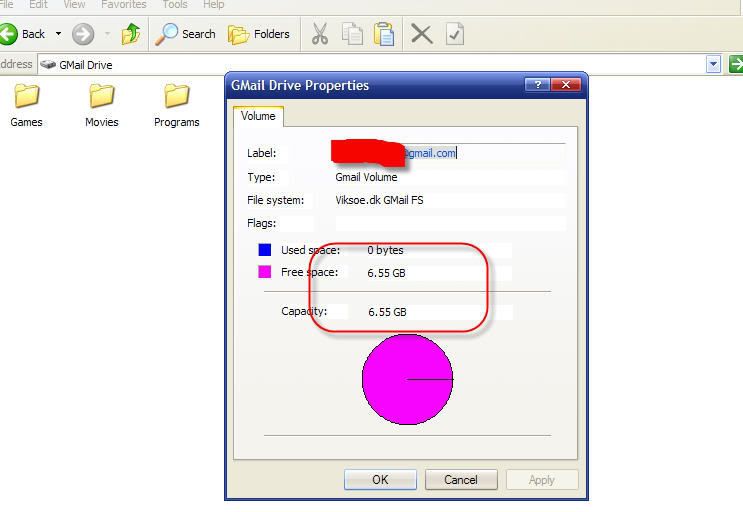Click the "0 bytes" used space value

tap(385, 250)
